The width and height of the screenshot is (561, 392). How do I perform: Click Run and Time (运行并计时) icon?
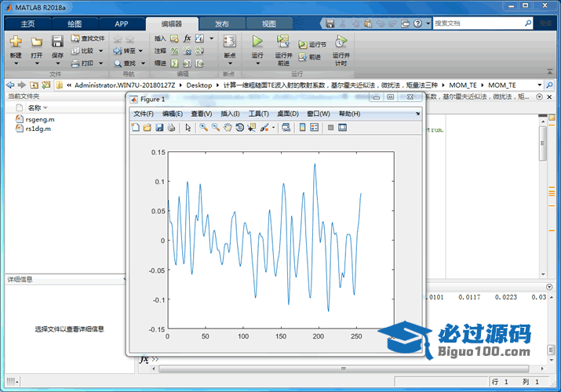click(x=341, y=42)
